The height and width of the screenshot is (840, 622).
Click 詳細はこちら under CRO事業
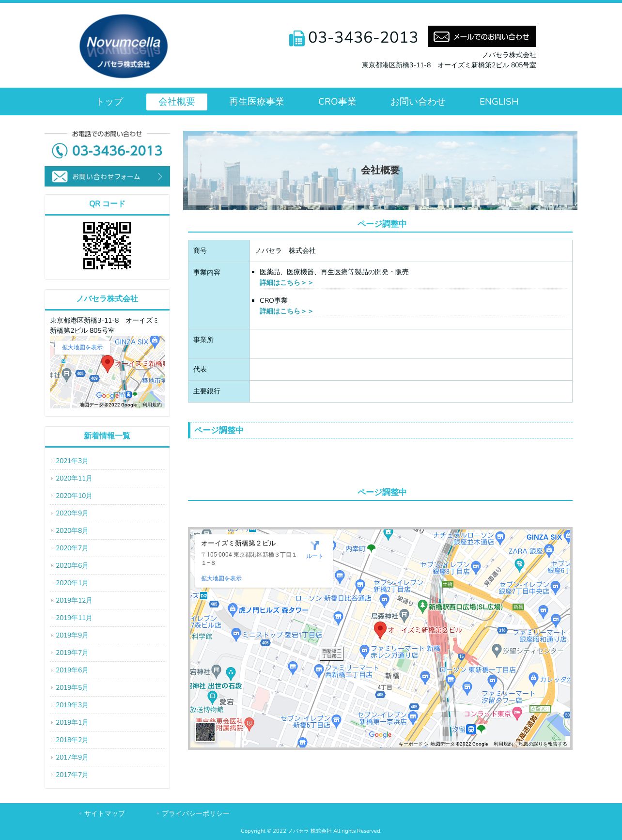286,311
